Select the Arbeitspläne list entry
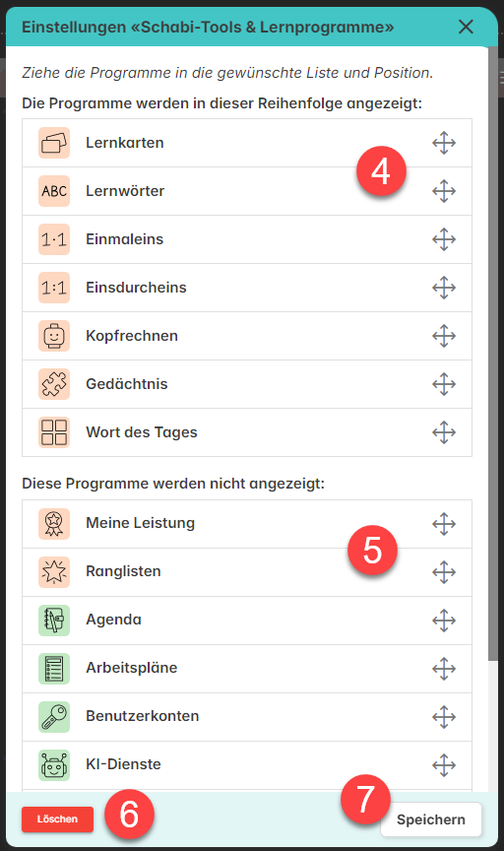 point(247,669)
